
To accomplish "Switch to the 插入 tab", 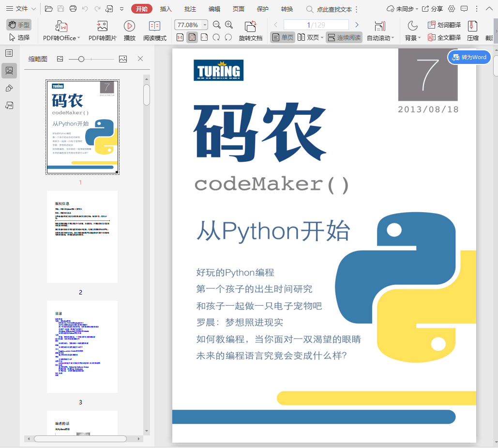I will tap(166, 9).
